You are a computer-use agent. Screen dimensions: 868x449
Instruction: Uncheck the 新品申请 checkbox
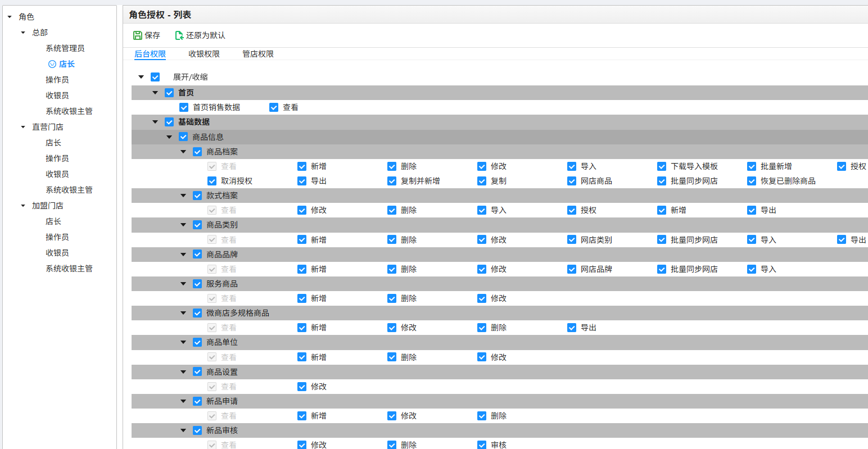click(197, 401)
